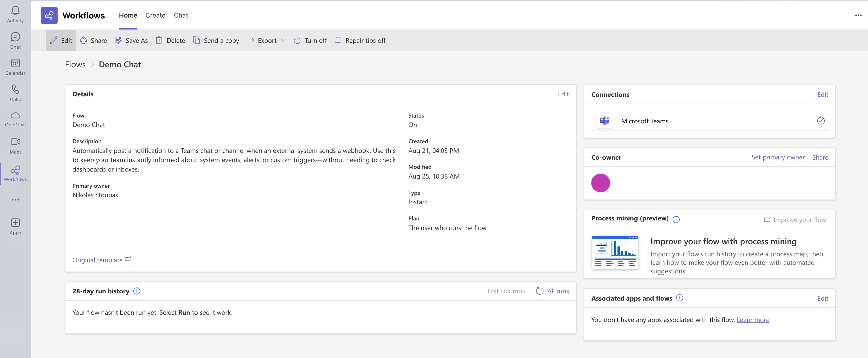Open Apps plus icon in sidebar
Screen dimensions: 868x358
[x=15, y=226]
